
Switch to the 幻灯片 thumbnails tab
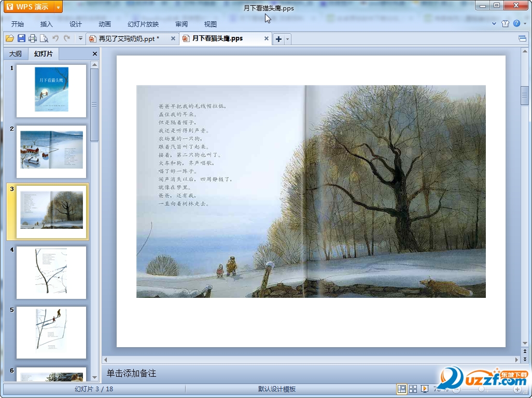(x=44, y=53)
